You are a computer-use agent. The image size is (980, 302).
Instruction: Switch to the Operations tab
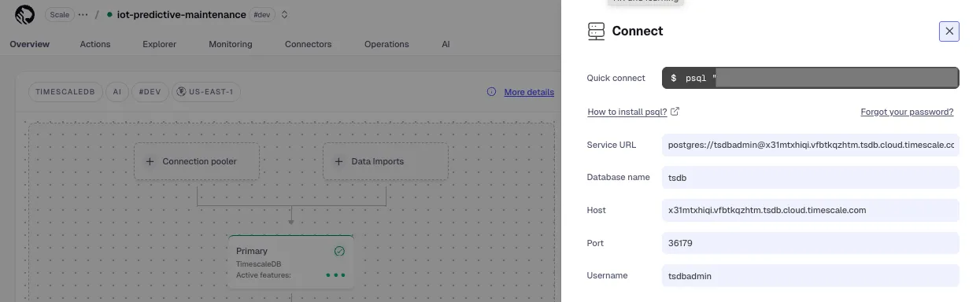(x=386, y=44)
